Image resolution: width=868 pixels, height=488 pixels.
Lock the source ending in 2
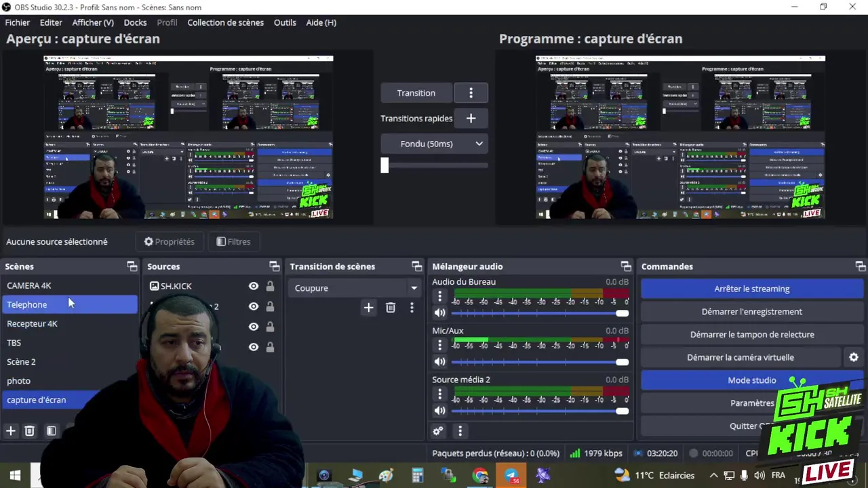tap(270, 306)
